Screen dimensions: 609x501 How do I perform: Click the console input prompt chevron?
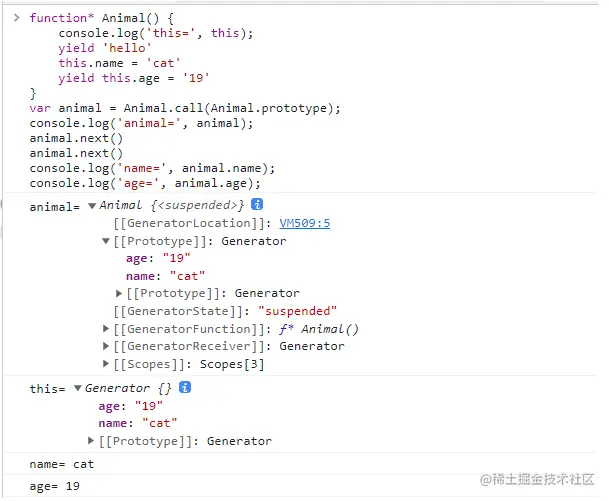[16, 17]
